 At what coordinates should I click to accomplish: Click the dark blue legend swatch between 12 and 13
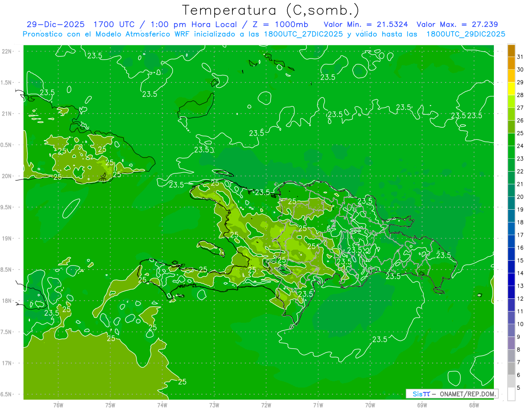pos(511,292)
